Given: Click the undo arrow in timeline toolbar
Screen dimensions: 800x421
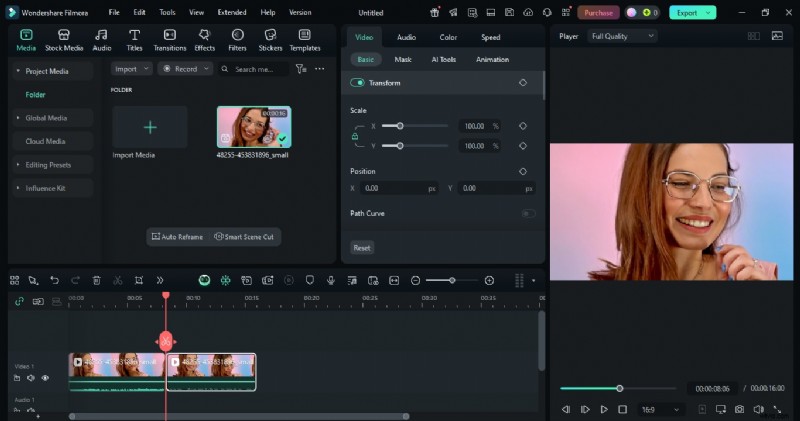Looking at the screenshot, I should tap(54, 281).
